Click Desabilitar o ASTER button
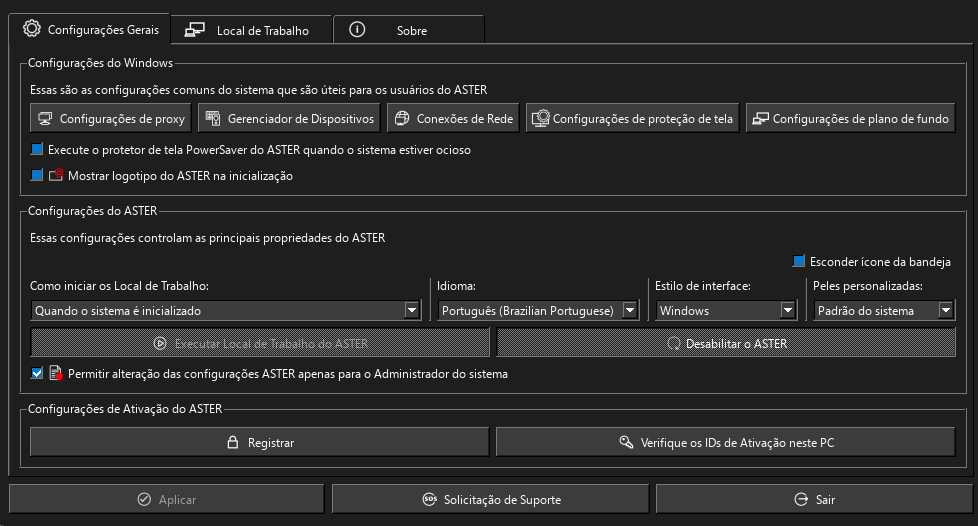Screen dimensions: 978x526 726,343
